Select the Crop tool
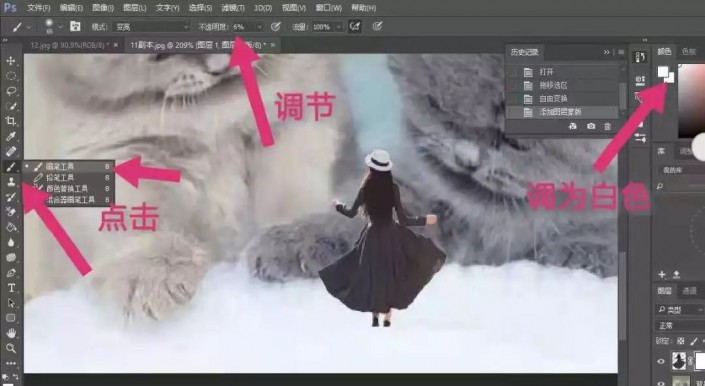705x386 pixels. pyautogui.click(x=11, y=121)
